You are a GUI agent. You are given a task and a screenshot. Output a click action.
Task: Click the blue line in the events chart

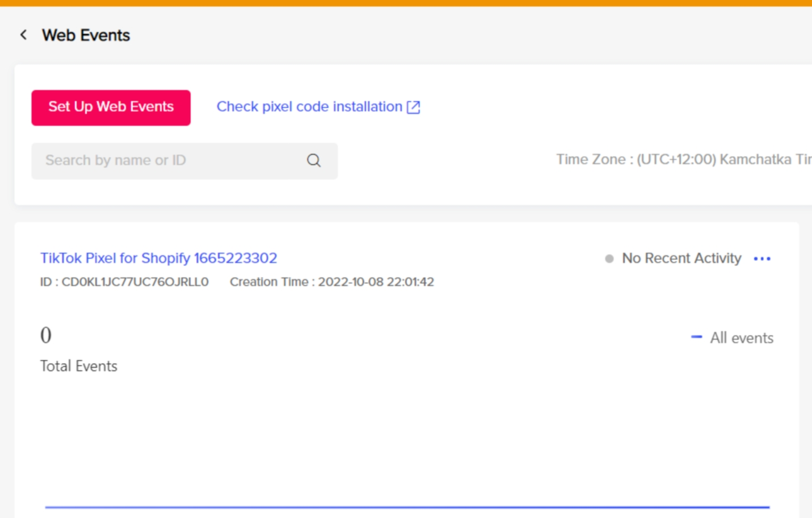pyautogui.click(x=407, y=507)
